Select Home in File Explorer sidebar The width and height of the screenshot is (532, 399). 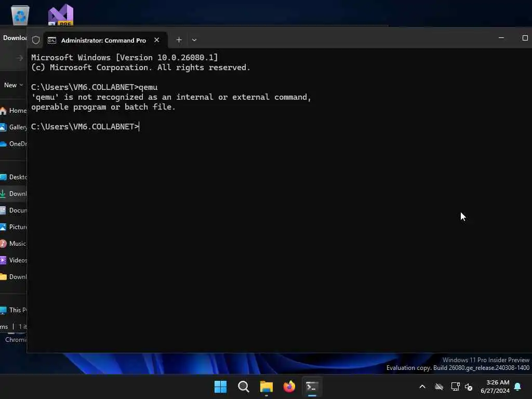[x=14, y=111]
